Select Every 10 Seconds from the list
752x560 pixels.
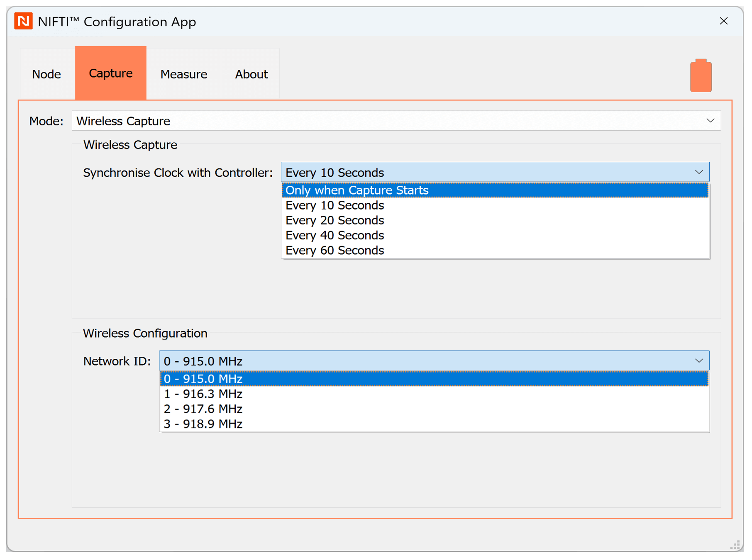point(495,205)
